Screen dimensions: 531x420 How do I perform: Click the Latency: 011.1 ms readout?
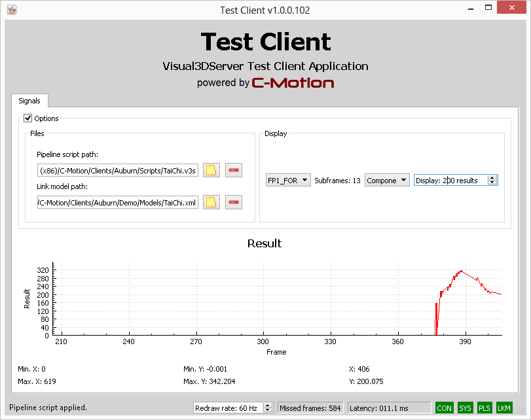click(x=389, y=408)
